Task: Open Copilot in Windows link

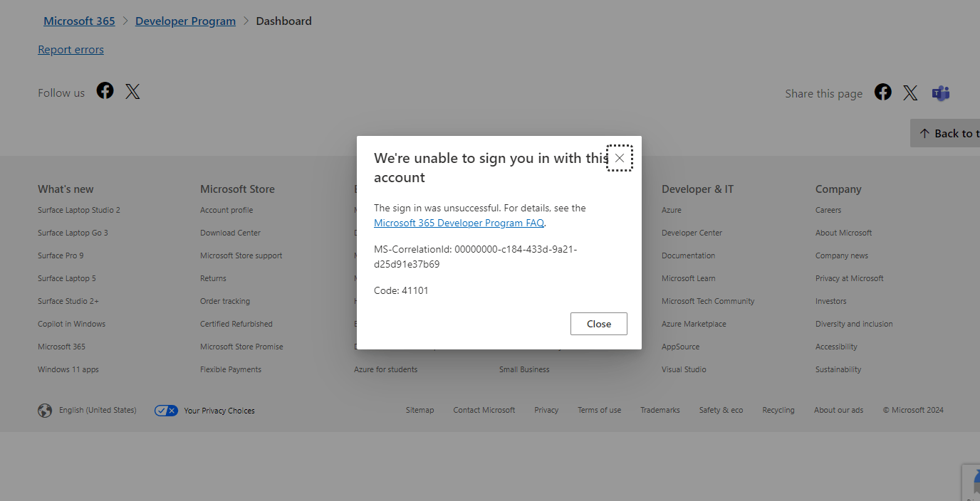Action: point(71,324)
